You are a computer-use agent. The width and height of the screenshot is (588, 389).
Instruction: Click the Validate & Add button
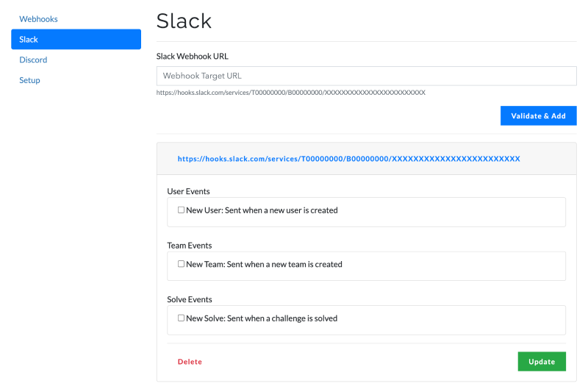(538, 116)
